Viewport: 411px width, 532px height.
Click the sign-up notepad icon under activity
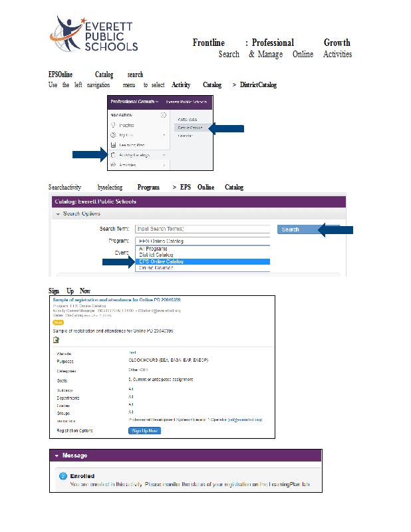click(56, 340)
